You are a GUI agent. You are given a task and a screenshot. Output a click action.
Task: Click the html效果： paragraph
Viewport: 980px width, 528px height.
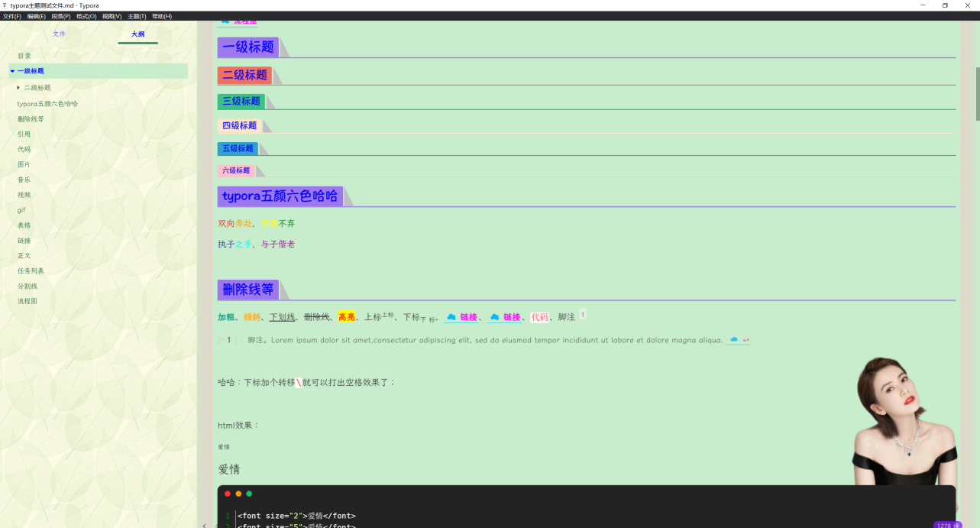(x=239, y=426)
